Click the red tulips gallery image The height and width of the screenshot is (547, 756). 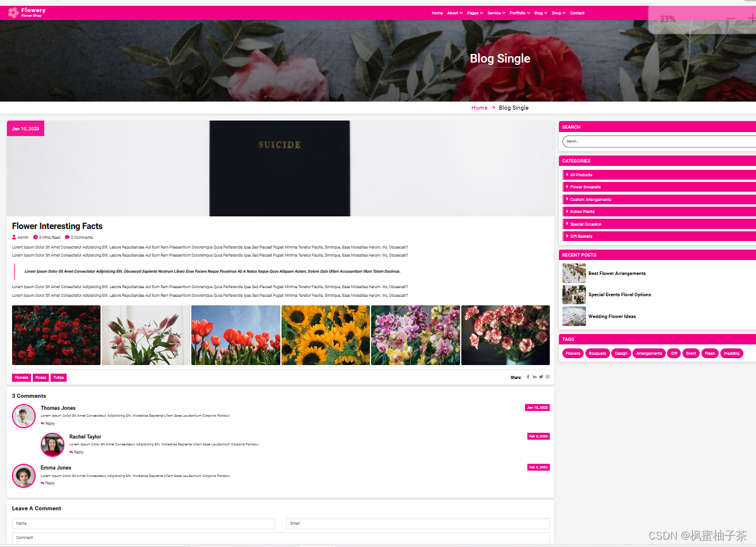point(236,335)
